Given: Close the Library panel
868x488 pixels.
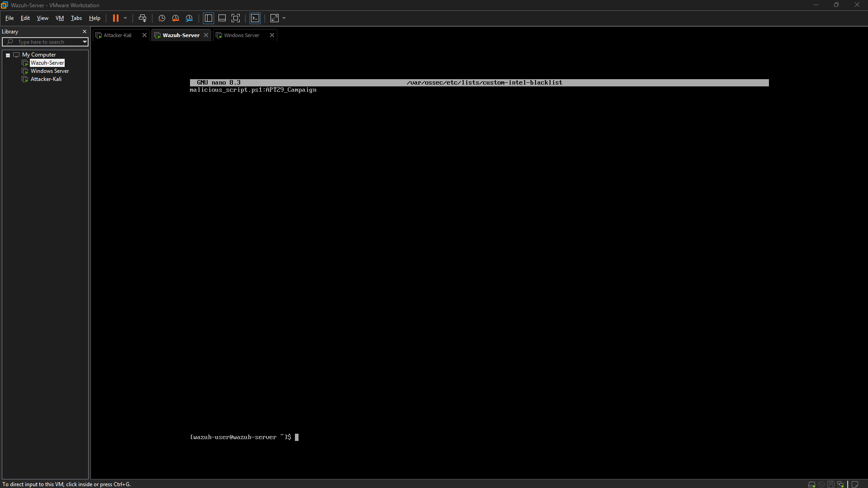Looking at the screenshot, I should click(x=84, y=32).
